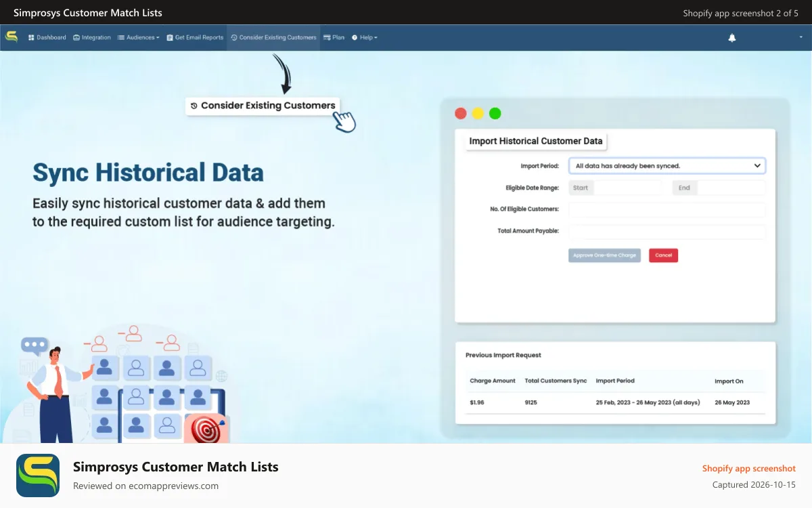Image resolution: width=812 pixels, height=508 pixels.
Task: Click the Get Email Reports document icon
Action: point(170,38)
